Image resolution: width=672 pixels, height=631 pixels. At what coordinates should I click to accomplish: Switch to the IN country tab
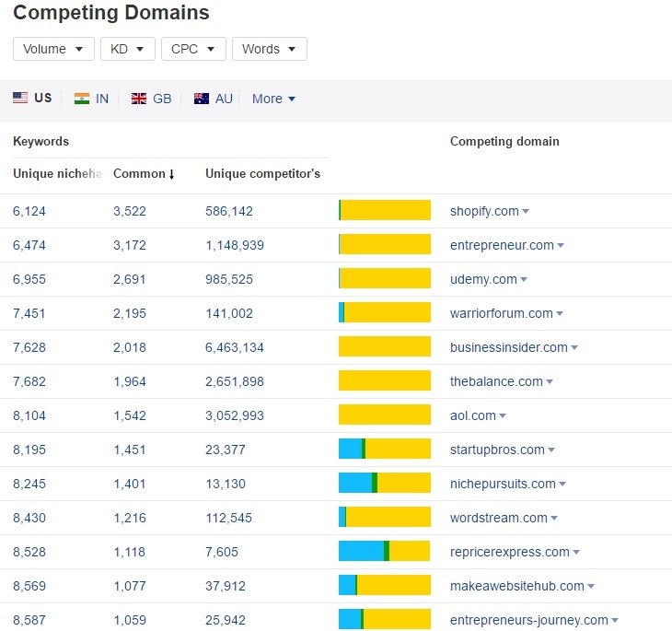point(91,99)
